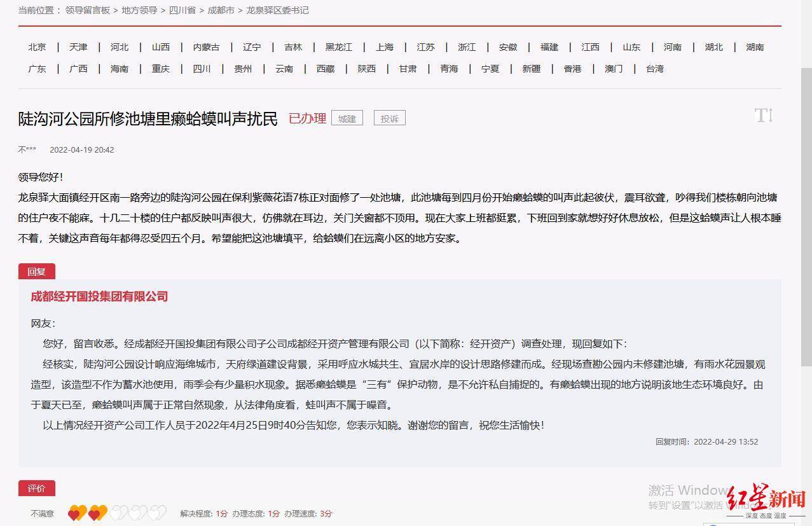The image size is (812, 526).
Task: Click the fourth empty heart rating
Action: point(138,513)
